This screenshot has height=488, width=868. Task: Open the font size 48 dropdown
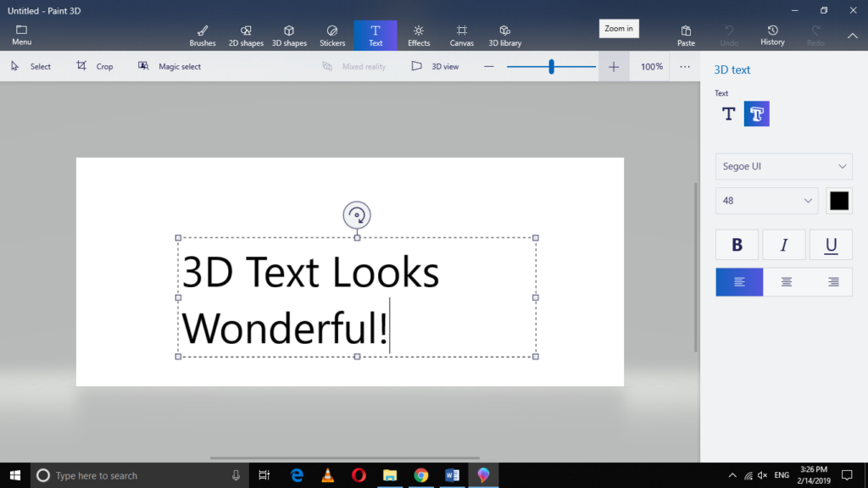[x=766, y=201]
